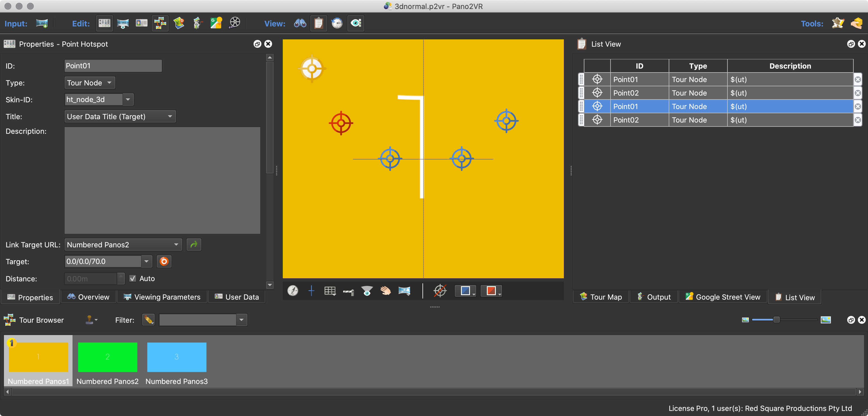Toggle Tour Browser icon in Edit toolbar
This screenshot has width=868, height=416.
point(160,23)
